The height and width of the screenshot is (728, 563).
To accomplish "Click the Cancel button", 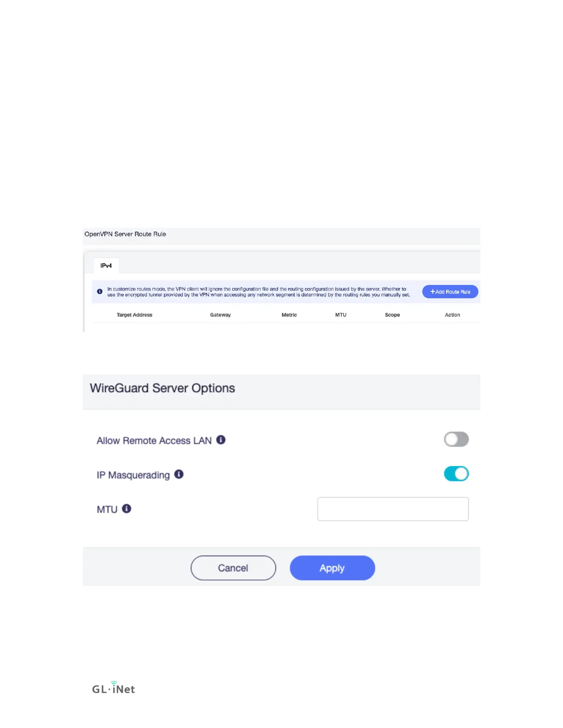I will coord(233,568).
